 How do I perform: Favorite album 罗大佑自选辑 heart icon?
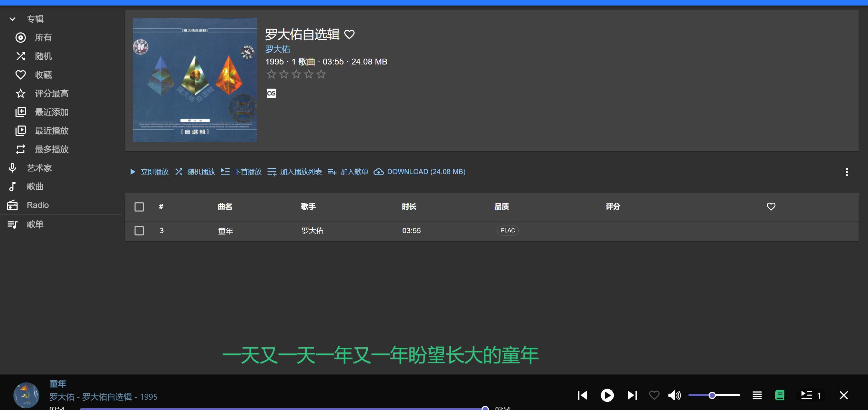tap(349, 34)
